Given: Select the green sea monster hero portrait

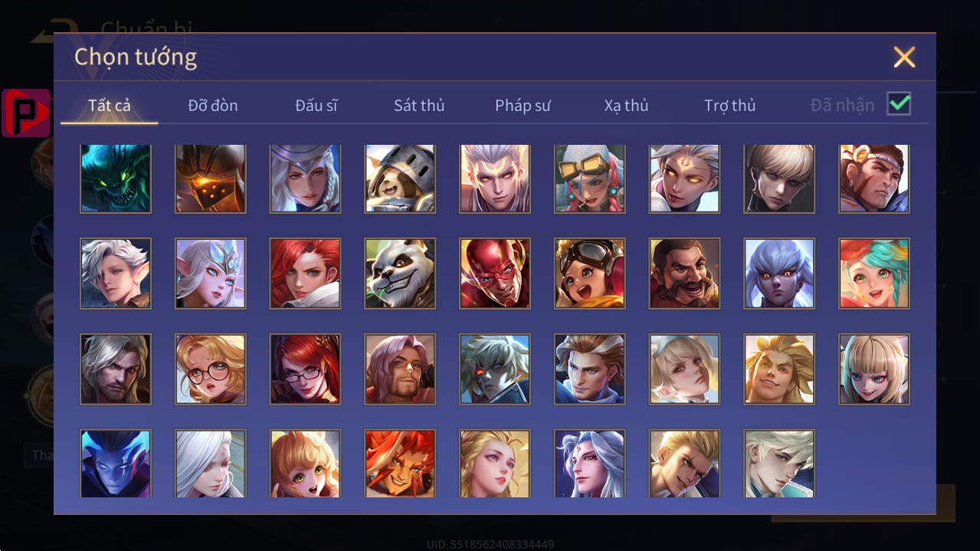Looking at the screenshot, I should tap(116, 179).
